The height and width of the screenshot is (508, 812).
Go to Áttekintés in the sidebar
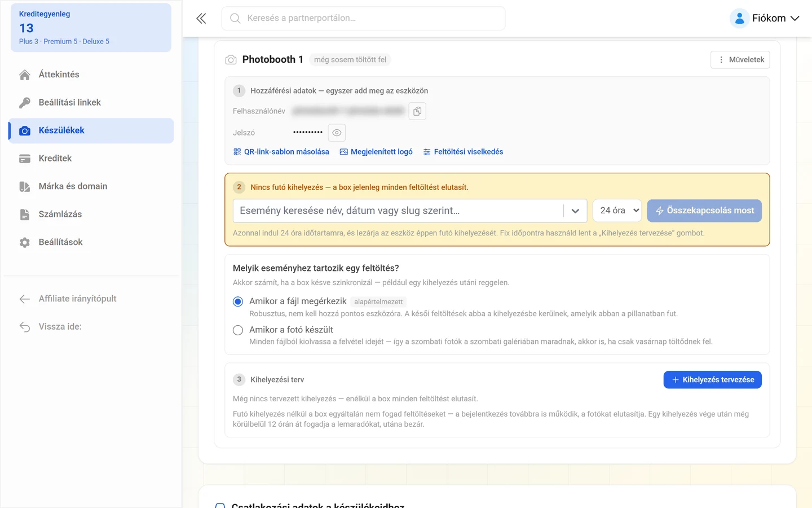(91, 75)
